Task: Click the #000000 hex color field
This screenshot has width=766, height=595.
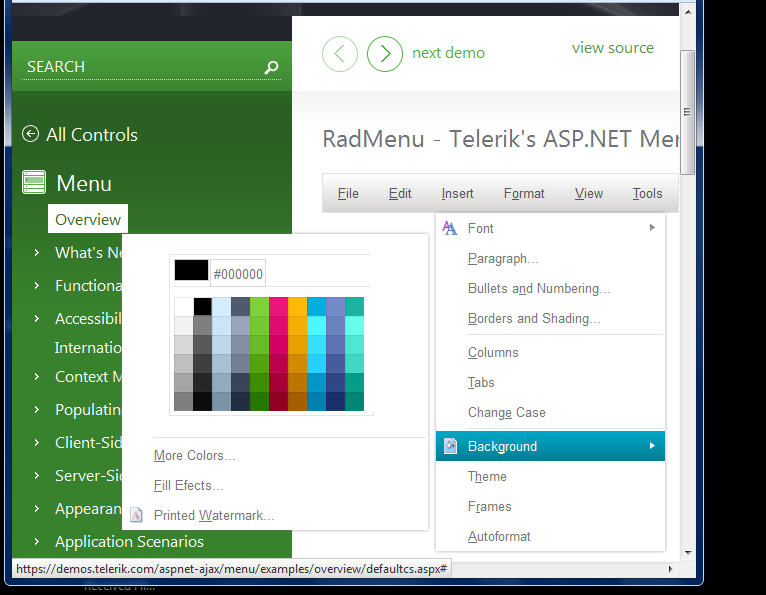Action: (238, 274)
